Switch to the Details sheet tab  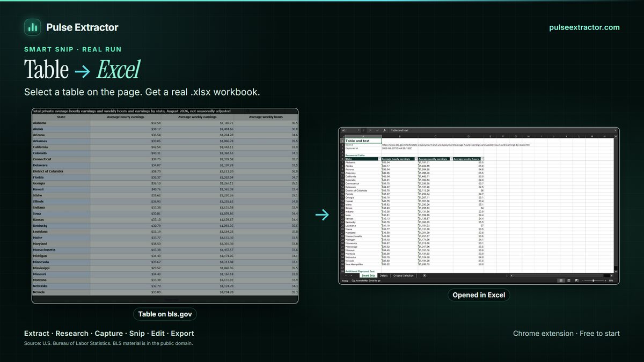(384, 276)
